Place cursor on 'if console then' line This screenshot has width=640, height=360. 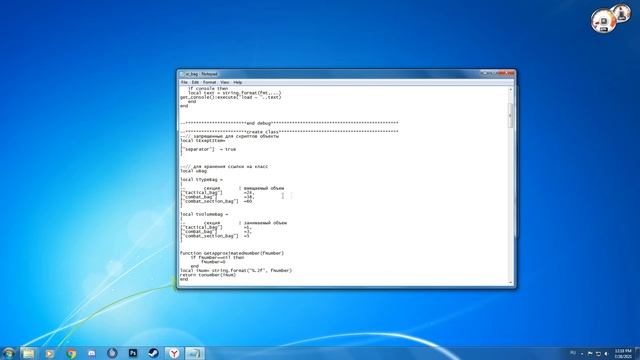207,88
